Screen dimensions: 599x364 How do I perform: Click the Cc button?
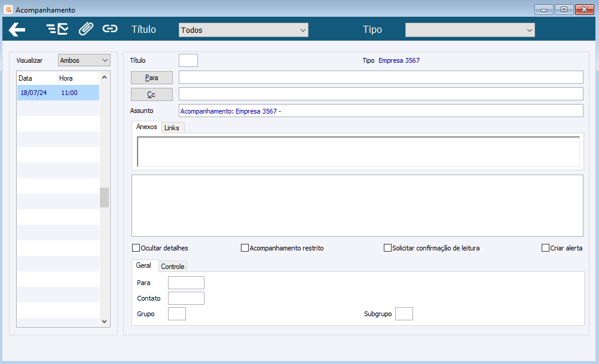click(152, 94)
